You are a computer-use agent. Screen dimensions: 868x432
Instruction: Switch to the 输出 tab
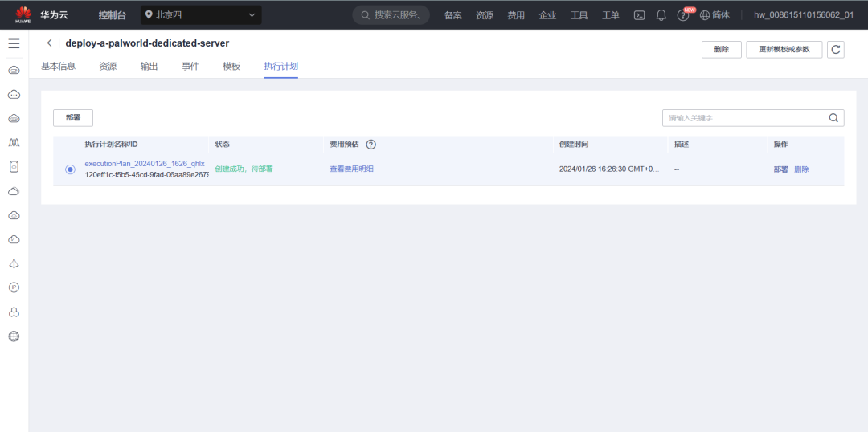(x=149, y=67)
